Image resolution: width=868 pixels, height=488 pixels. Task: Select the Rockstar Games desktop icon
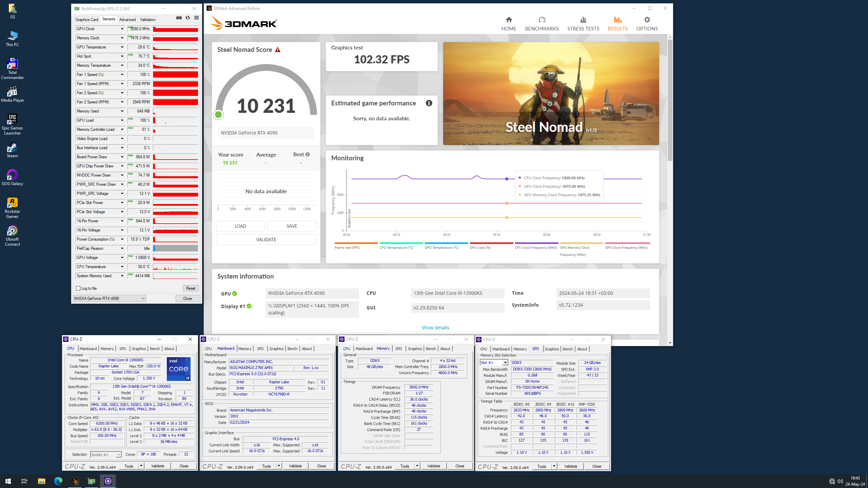(x=12, y=208)
